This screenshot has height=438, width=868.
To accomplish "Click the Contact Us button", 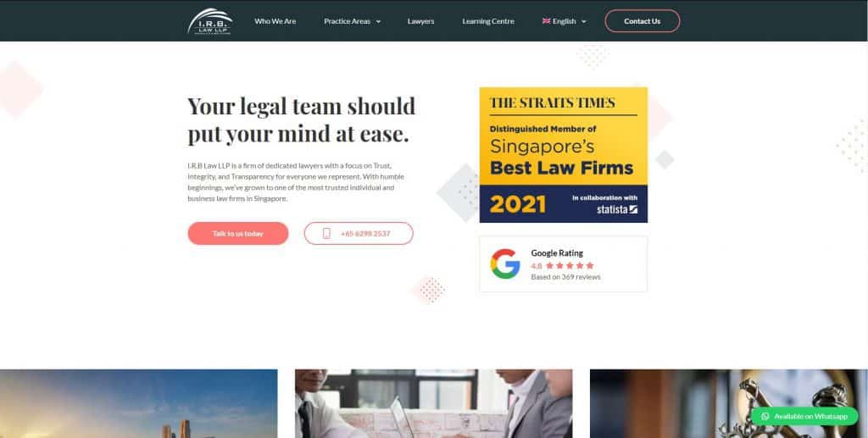I will 643,21.
